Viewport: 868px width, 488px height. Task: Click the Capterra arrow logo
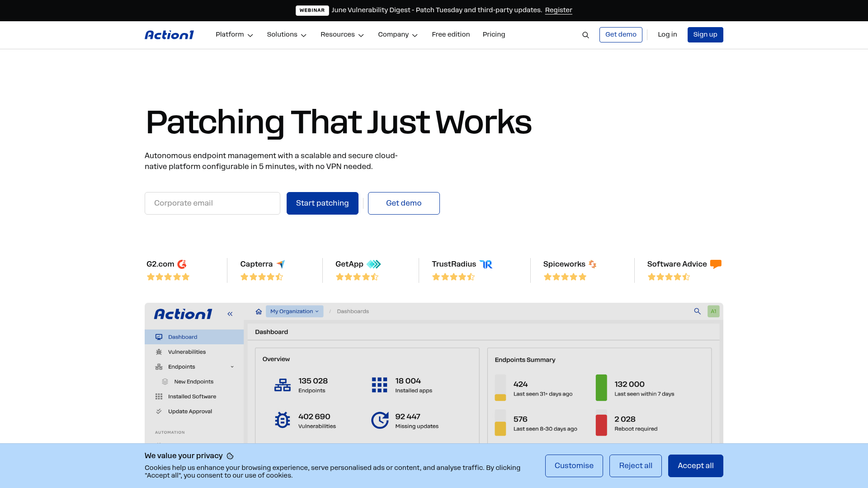pos(281,264)
